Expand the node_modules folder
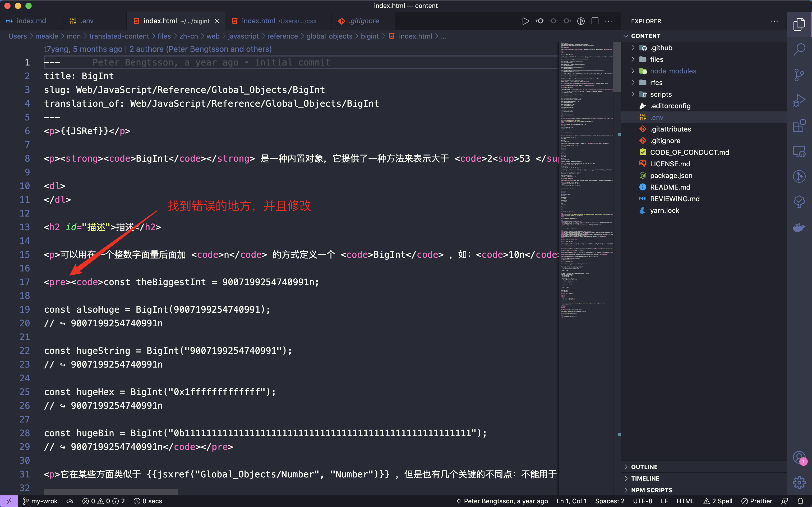 pyautogui.click(x=673, y=71)
